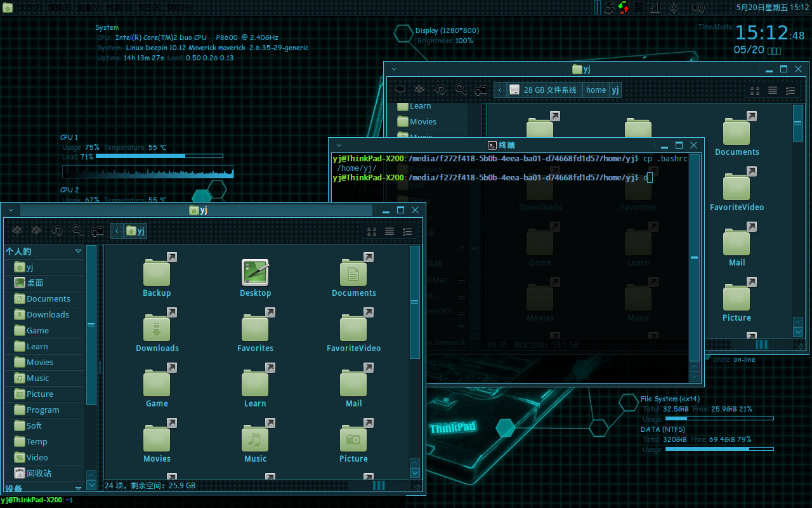Viewport: 812px width, 508px height.
Task: Reload the front yj file manager view
Action: click(57, 231)
